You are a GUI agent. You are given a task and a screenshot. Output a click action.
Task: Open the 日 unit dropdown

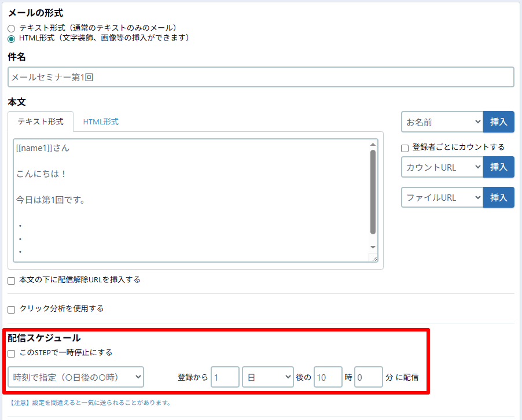[x=268, y=377]
